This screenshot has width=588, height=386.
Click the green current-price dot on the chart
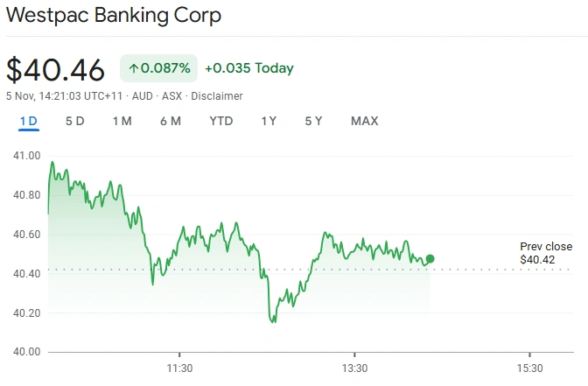pyautogui.click(x=430, y=259)
